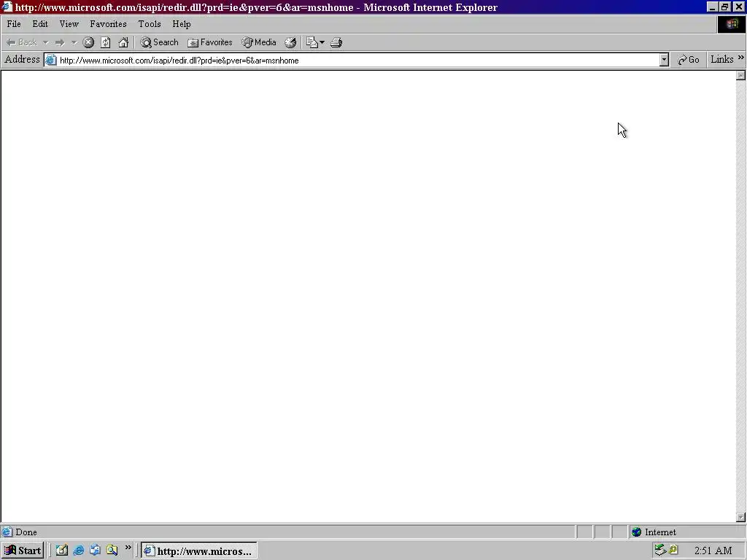Open the Help menu

click(182, 24)
